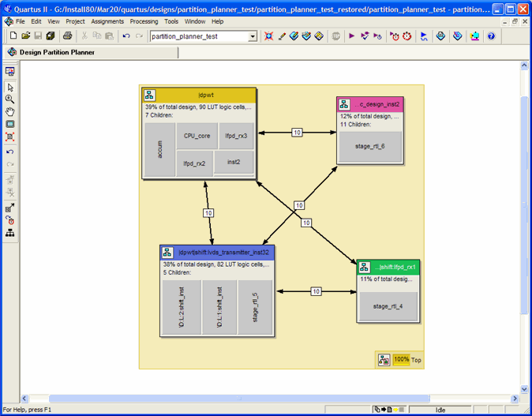Viewport: 532px width, 416px height.
Task: Click the vertical scrollbar down arrow
Action: point(524,388)
